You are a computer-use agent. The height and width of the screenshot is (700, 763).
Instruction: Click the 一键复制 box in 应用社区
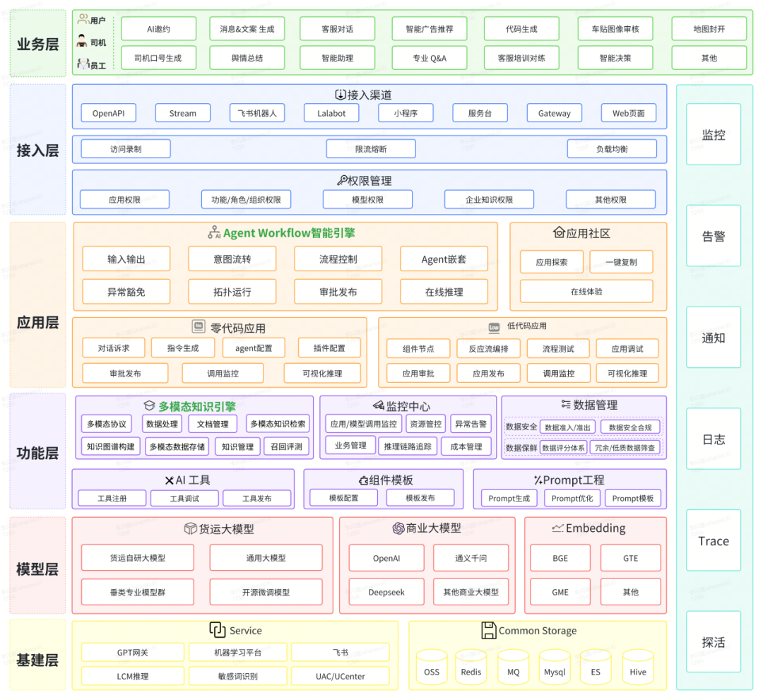(x=621, y=261)
